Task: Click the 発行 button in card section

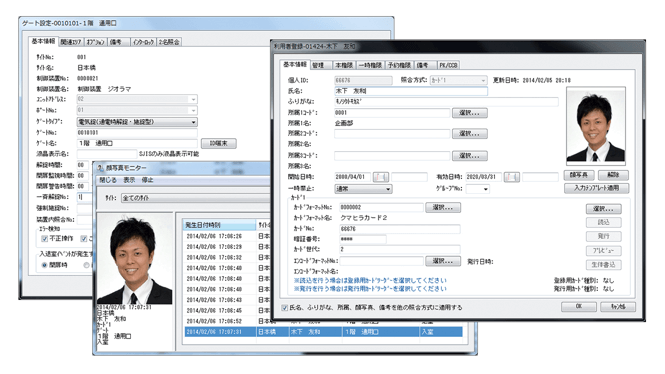Action: [604, 236]
